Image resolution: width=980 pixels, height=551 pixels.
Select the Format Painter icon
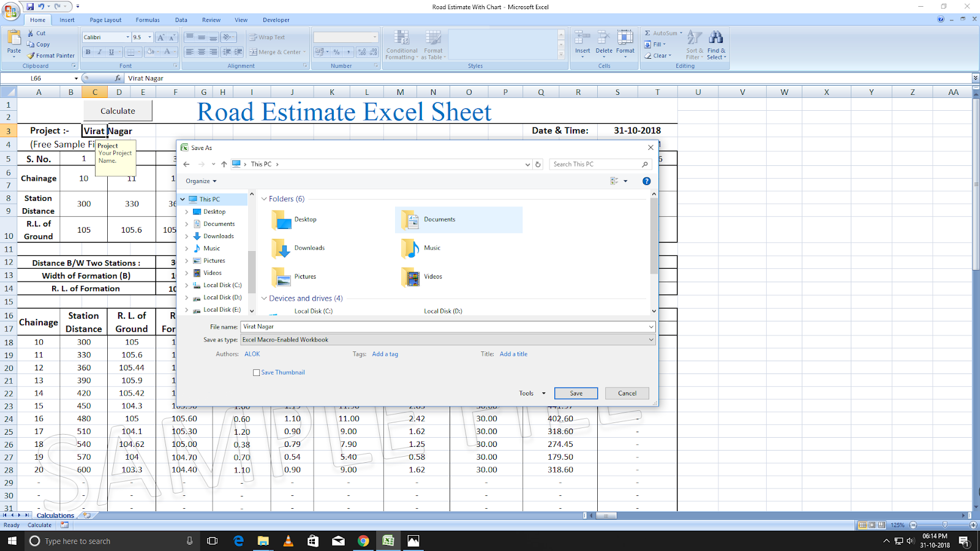click(32, 56)
